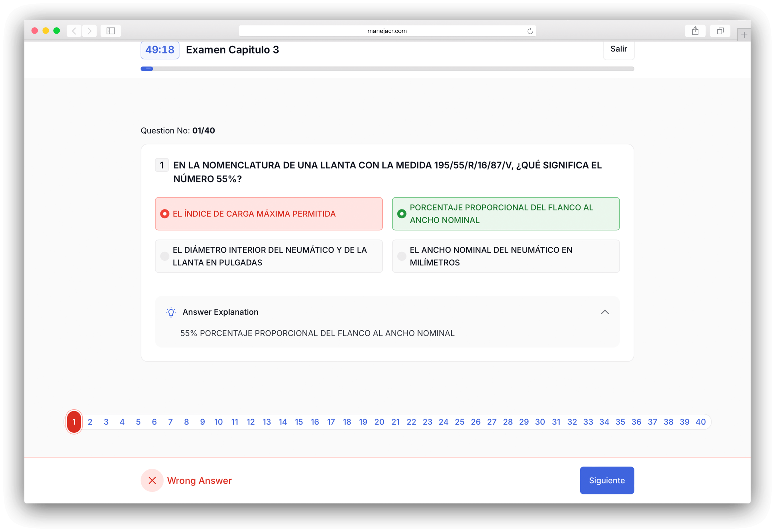The height and width of the screenshot is (532, 775).
Task: Select option EL ANCHO NOMINAL DEL NEUMÁTICO EN MILÍMETROS
Action: [506, 256]
